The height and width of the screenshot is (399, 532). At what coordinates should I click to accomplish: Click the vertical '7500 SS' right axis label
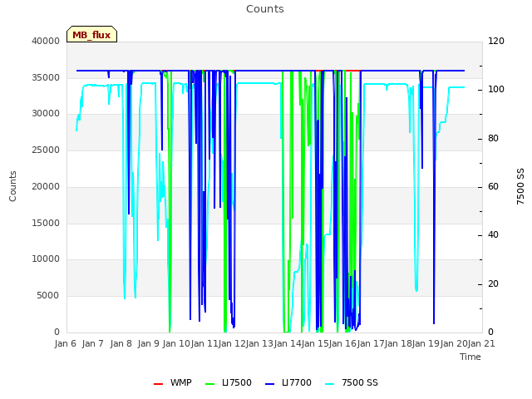coord(520,186)
